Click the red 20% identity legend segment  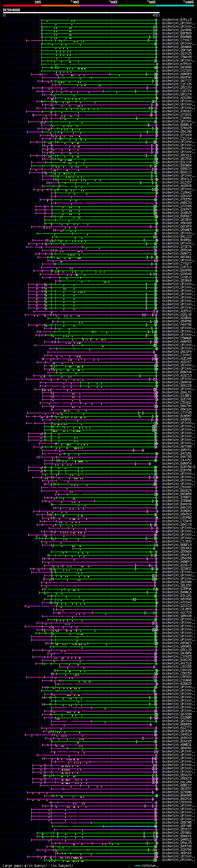(22, 6)
